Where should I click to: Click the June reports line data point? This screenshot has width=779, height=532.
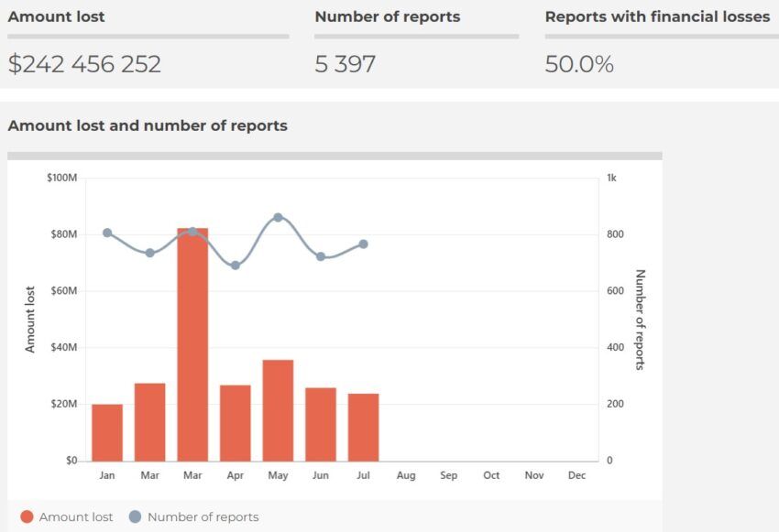321,256
